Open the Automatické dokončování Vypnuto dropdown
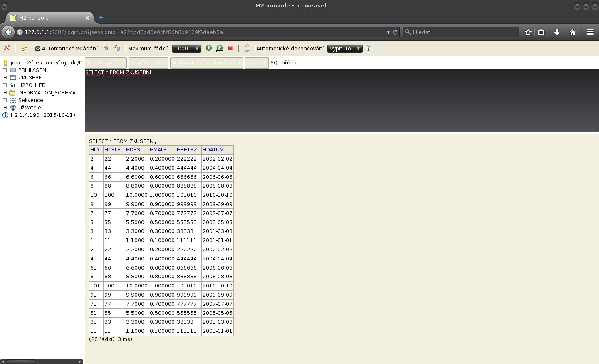 345,48
